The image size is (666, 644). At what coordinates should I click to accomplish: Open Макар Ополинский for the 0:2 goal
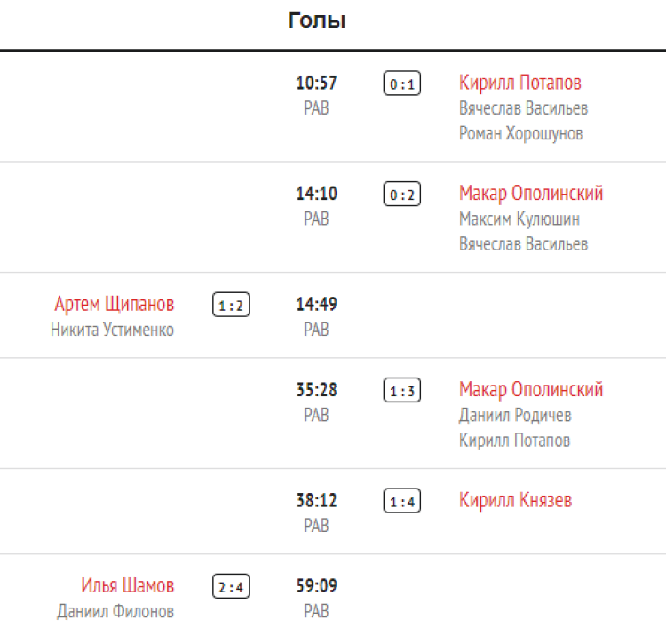[x=531, y=194]
